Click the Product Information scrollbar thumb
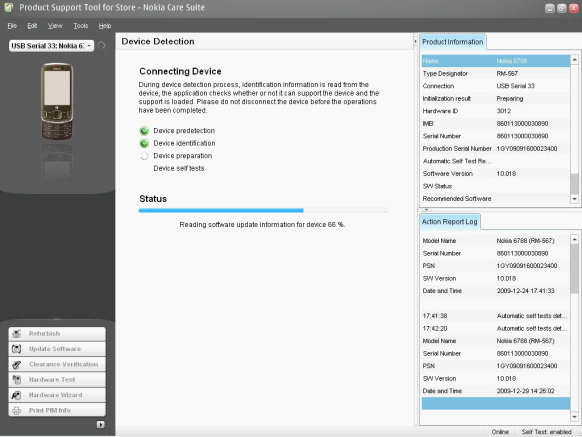 point(575,184)
